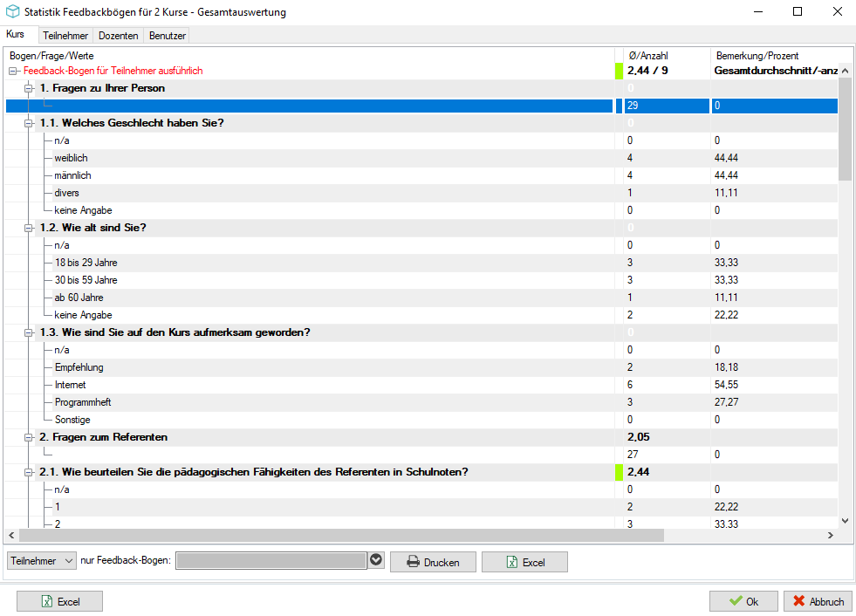Click the printer icon on Drucken button
This screenshot has width=856, height=616.
click(414, 562)
